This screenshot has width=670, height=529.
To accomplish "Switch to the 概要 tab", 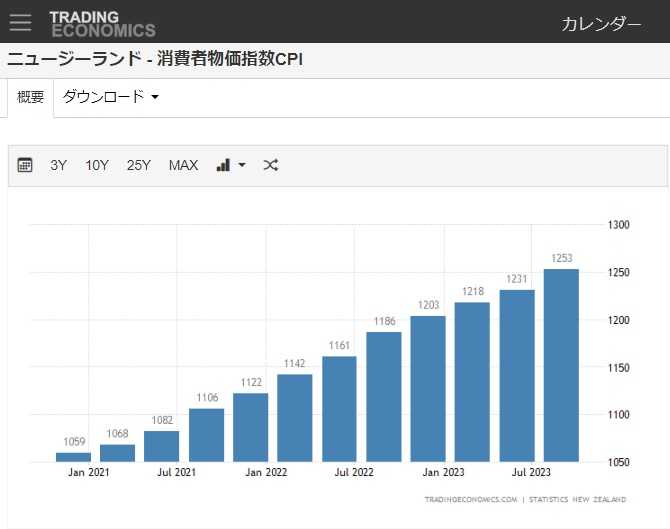I will pyautogui.click(x=31, y=98).
